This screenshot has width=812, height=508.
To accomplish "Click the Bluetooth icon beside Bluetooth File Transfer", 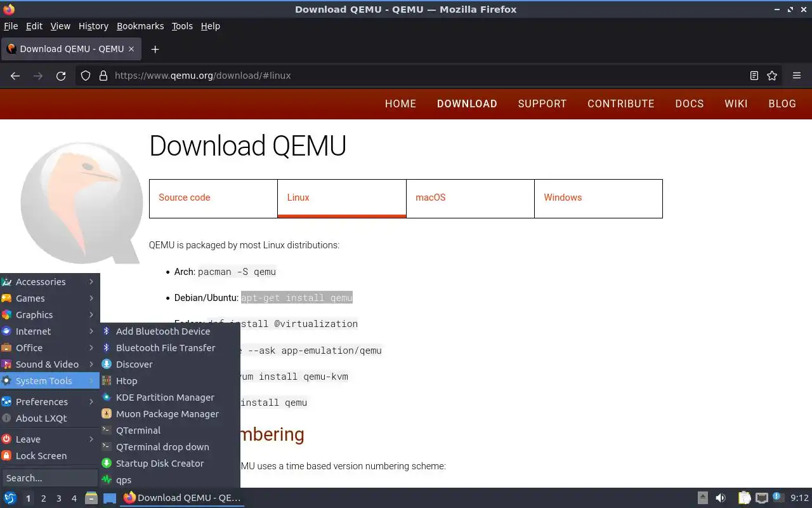I will (x=107, y=348).
